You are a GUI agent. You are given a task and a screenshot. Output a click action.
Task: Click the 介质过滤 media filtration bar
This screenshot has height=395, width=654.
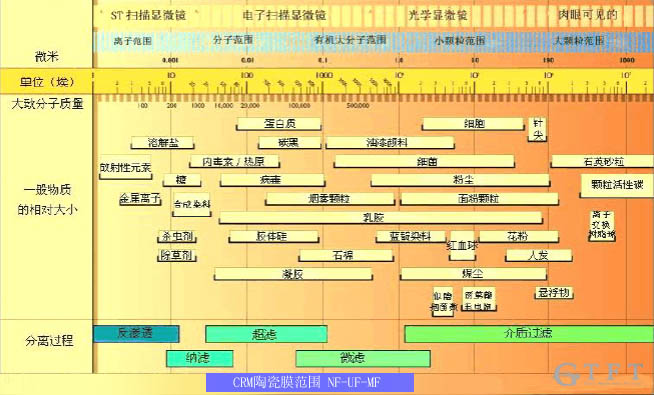coord(529,334)
